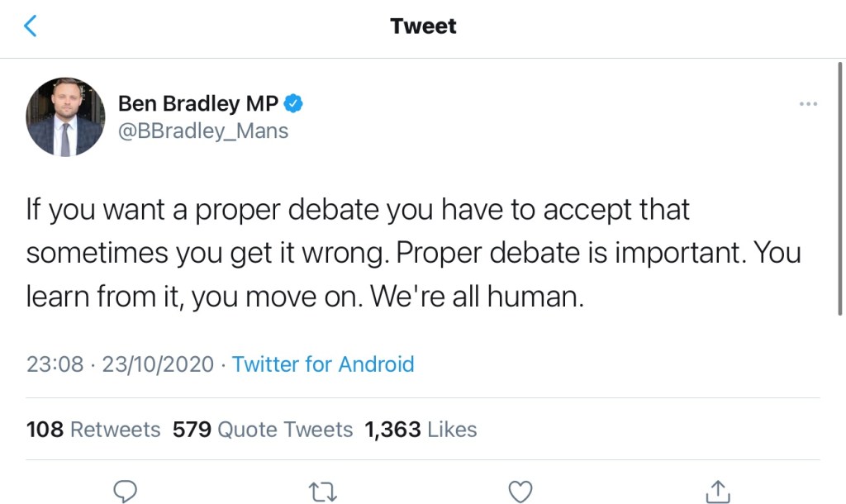Open the three-dot more options menu
This screenshot has height=504, width=846.
808,104
